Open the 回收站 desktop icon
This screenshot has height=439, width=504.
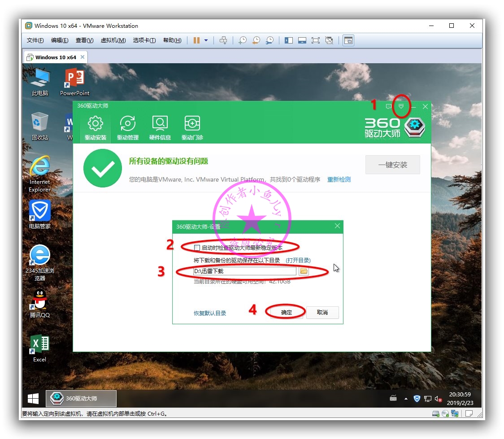40,126
